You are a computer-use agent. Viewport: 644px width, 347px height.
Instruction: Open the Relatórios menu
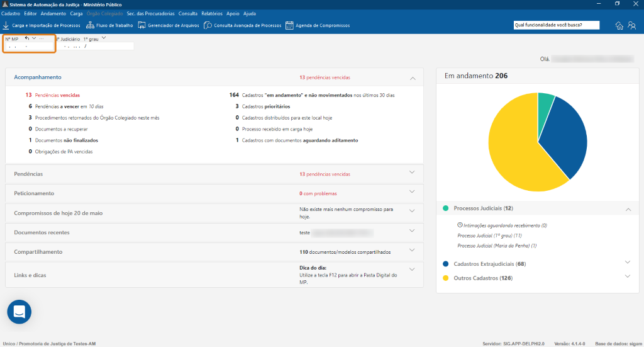coord(212,13)
